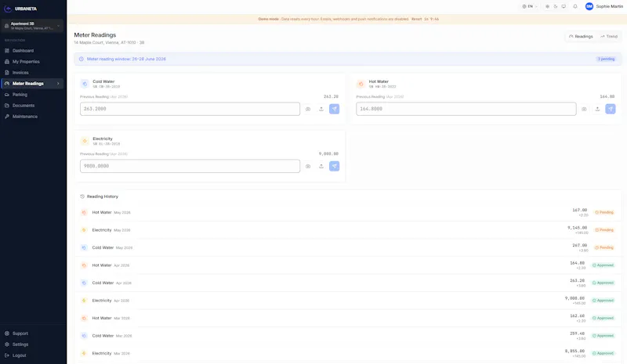Open the Sophie Martin profile menu
This screenshot has width=627, height=364.
604,6
